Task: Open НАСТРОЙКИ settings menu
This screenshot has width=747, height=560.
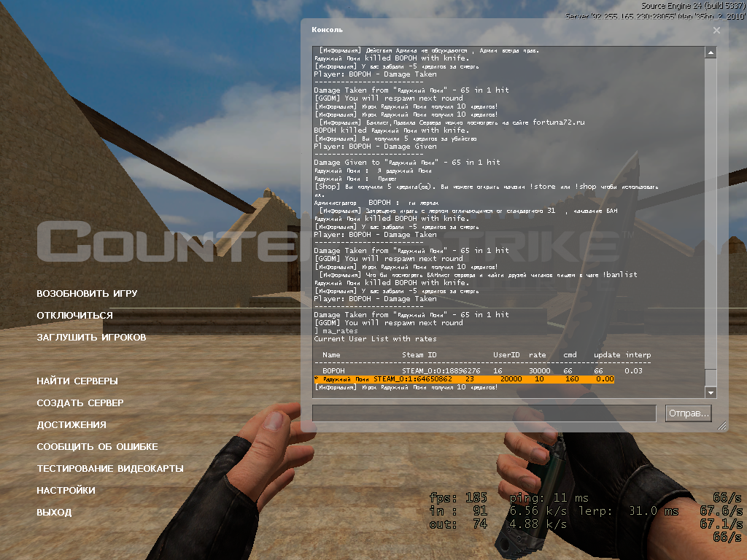Action: click(66, 491)
